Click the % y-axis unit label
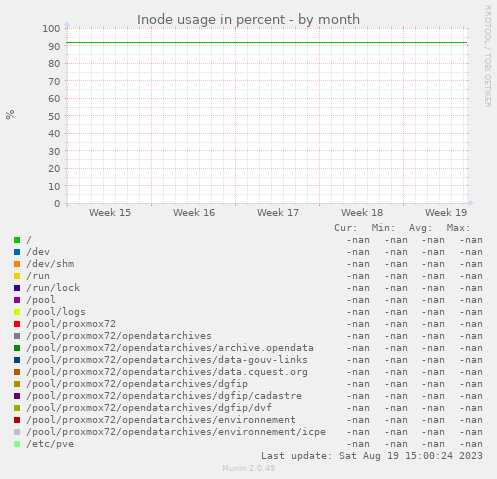Viewport: 497px width, 479px height. [x=10, y=114]
